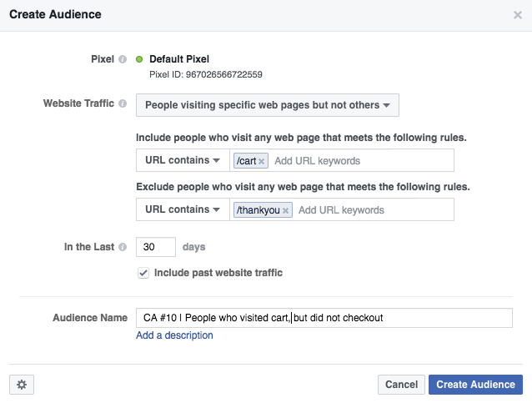
Task: Uncheck Include past website traffic
Action: (143, 273)
